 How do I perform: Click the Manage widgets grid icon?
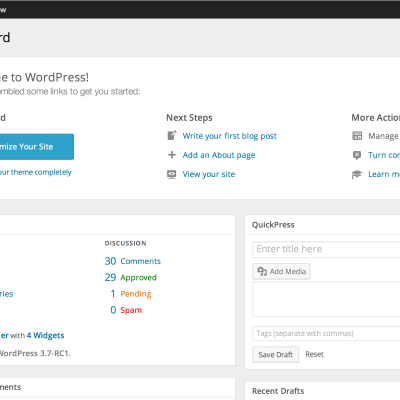click(x=357, y=136)
